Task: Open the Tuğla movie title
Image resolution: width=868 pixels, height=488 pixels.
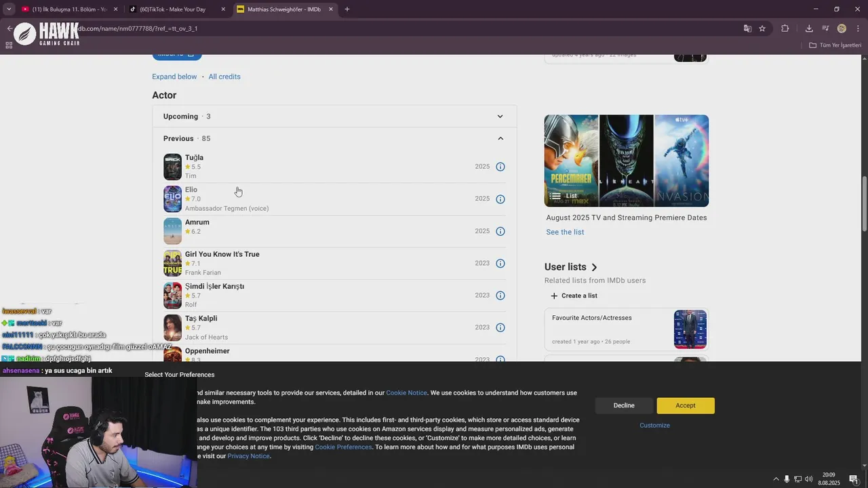Action: 194,158
